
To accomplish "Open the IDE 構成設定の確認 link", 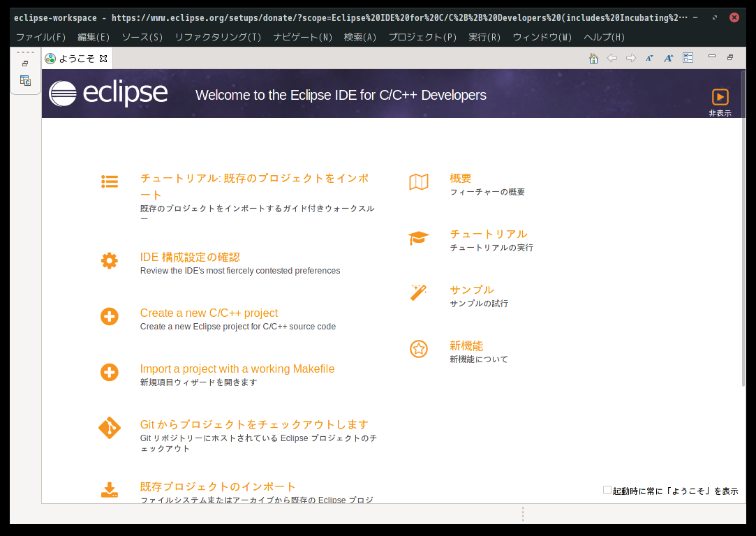I will point(190,257).
